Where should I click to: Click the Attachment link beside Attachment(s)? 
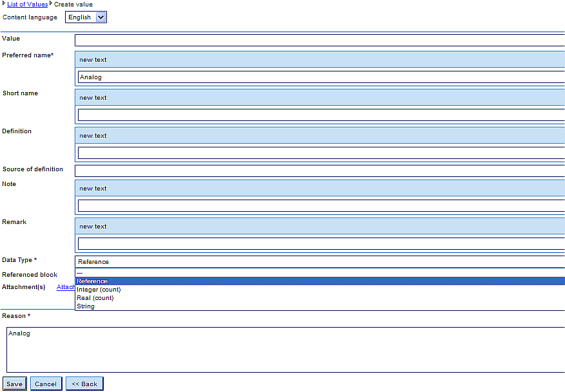(x=65, y=287)
